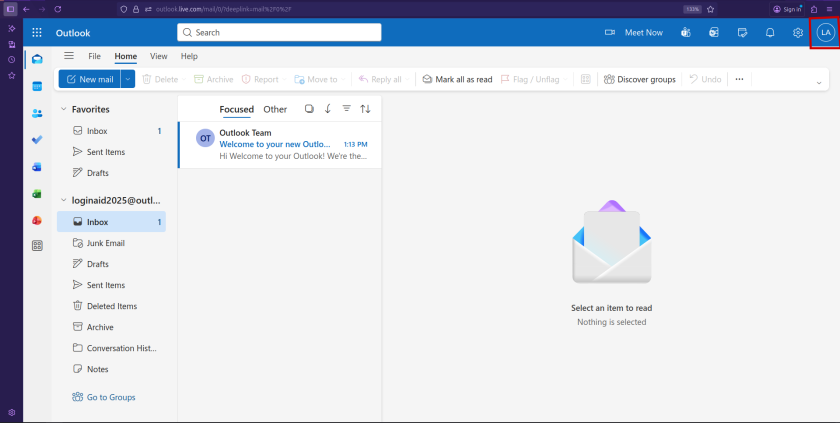This screenshot has width=840, height=423.
Task: Collapse the loginaid2025 account folder tree
Action: pos(64,200)
